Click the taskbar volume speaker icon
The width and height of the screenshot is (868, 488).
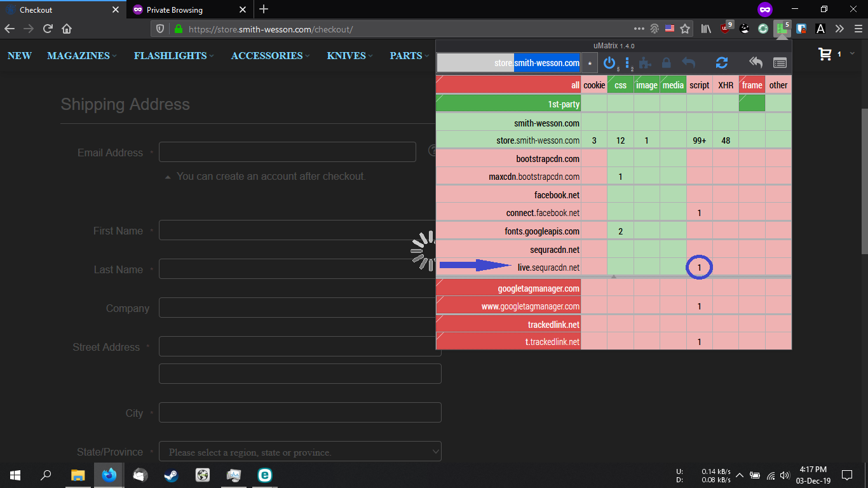point(784,475)
